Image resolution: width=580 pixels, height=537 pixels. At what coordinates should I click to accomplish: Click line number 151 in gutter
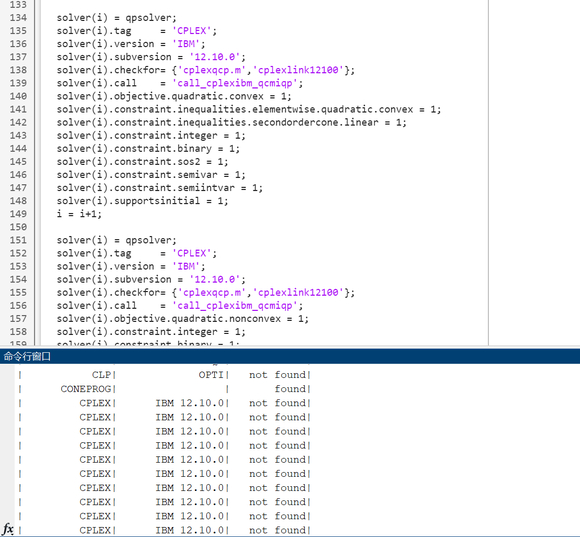click(18, 240)
